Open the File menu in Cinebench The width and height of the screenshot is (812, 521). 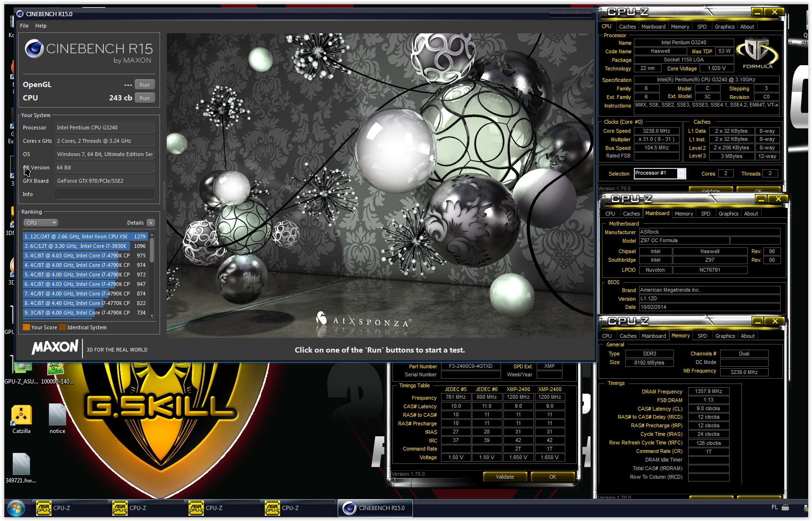(x=24, y=26)
